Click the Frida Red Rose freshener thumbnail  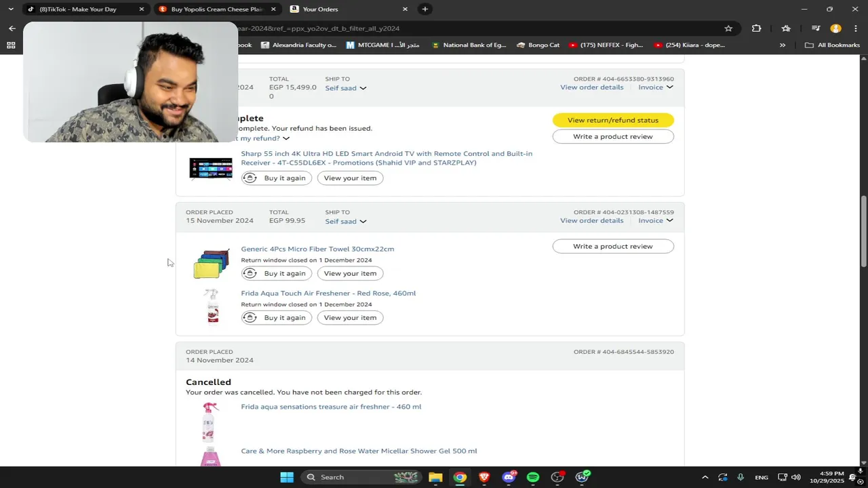point(212,306)
